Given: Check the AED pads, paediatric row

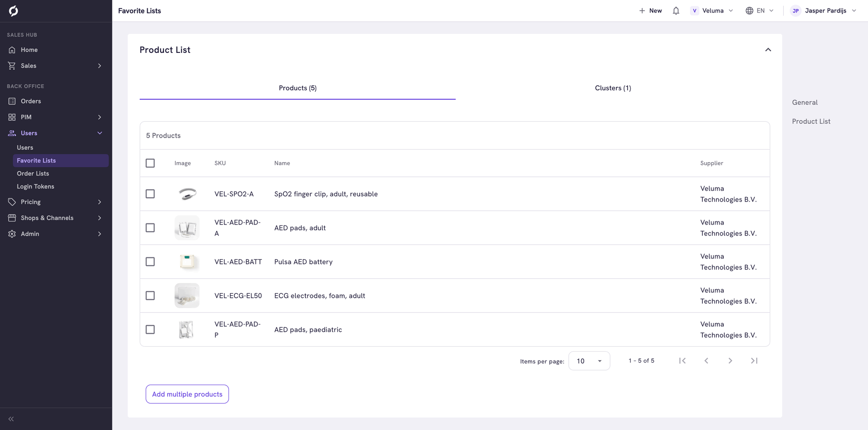Looking at the screenshot, I should [x=150, y=330].
